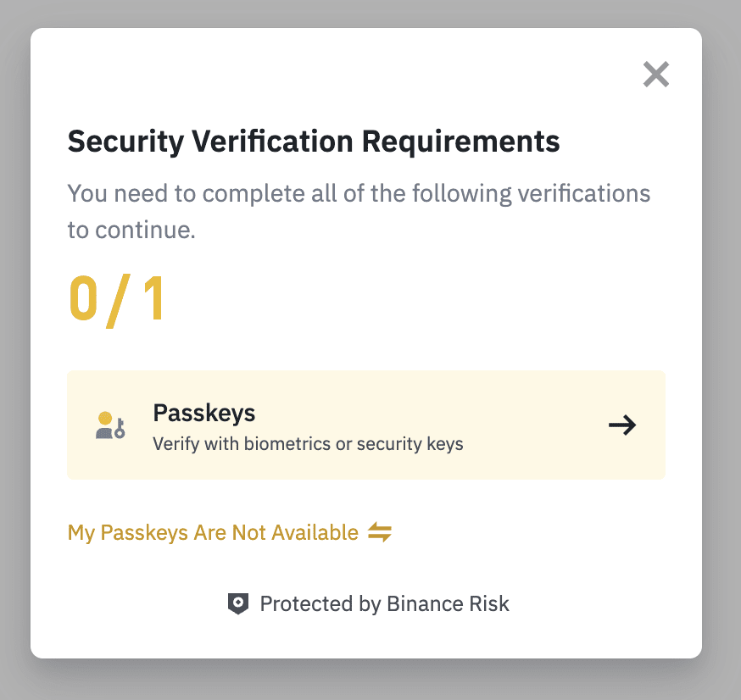Select the Passkeys title label

(204, 414)
